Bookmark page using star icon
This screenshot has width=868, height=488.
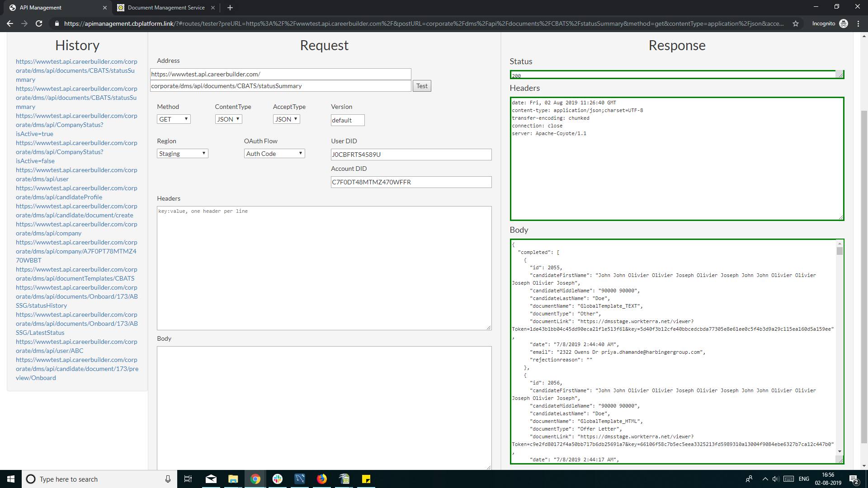click(796, 23)
